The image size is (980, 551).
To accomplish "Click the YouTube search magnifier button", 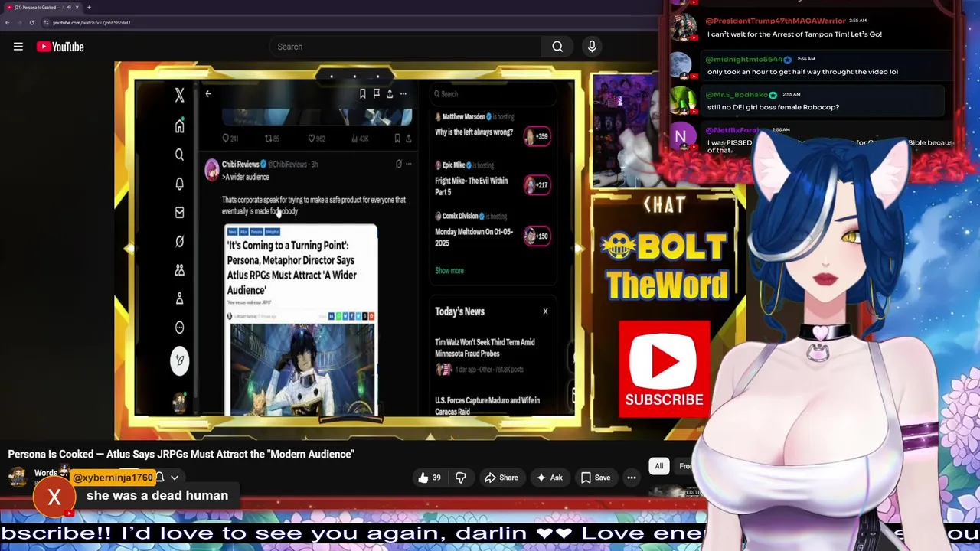I will 557,47.
